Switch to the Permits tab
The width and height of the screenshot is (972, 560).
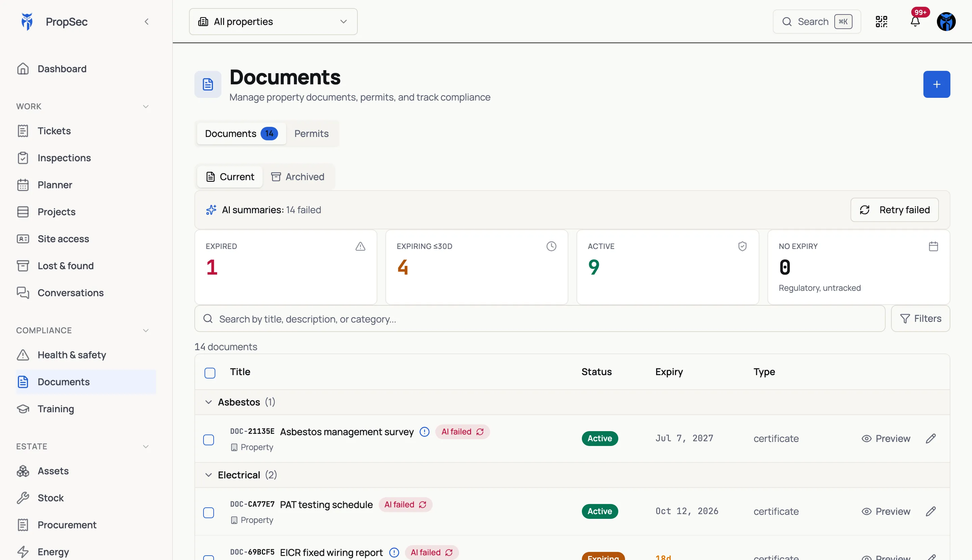click(x=311, y=134)
